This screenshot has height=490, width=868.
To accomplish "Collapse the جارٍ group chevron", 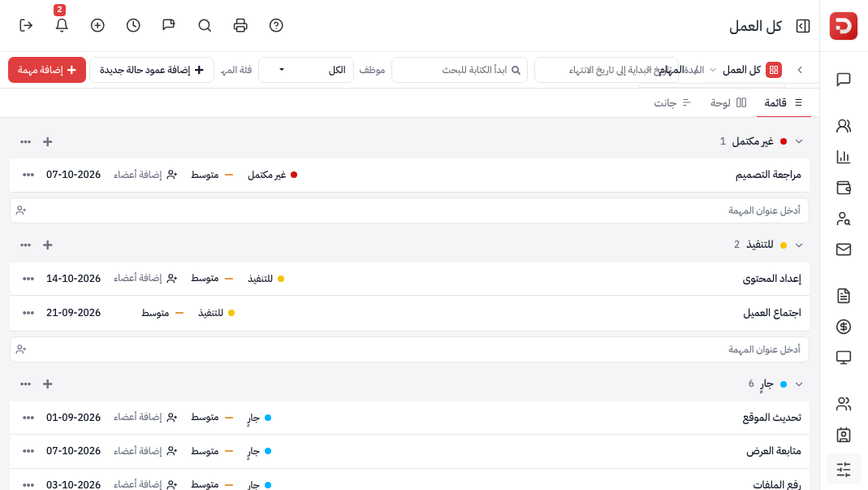I will 799,384.
